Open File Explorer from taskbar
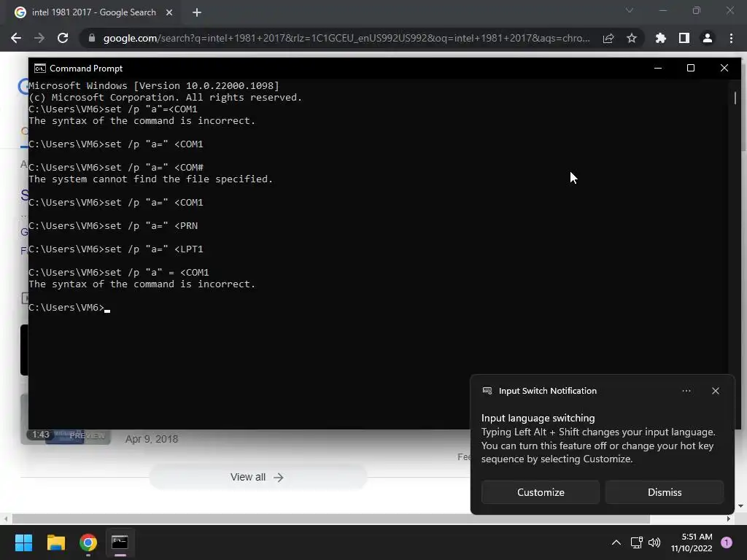Screen dimensions: 747x560 tap(55, 542)
